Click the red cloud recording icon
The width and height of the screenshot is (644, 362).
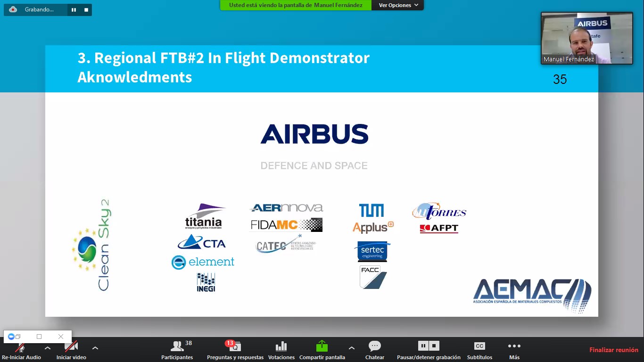click(13, 9)
